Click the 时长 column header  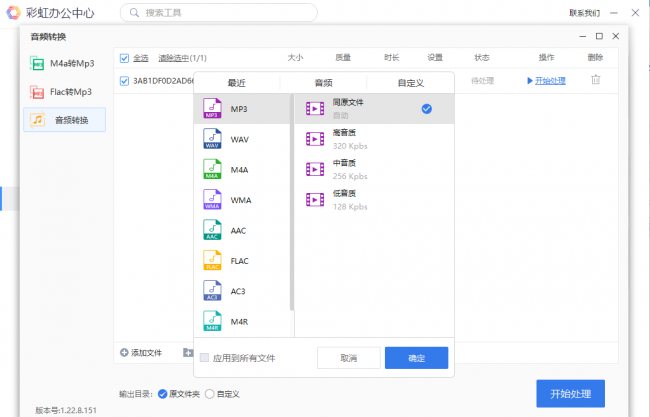pos(391,58)
